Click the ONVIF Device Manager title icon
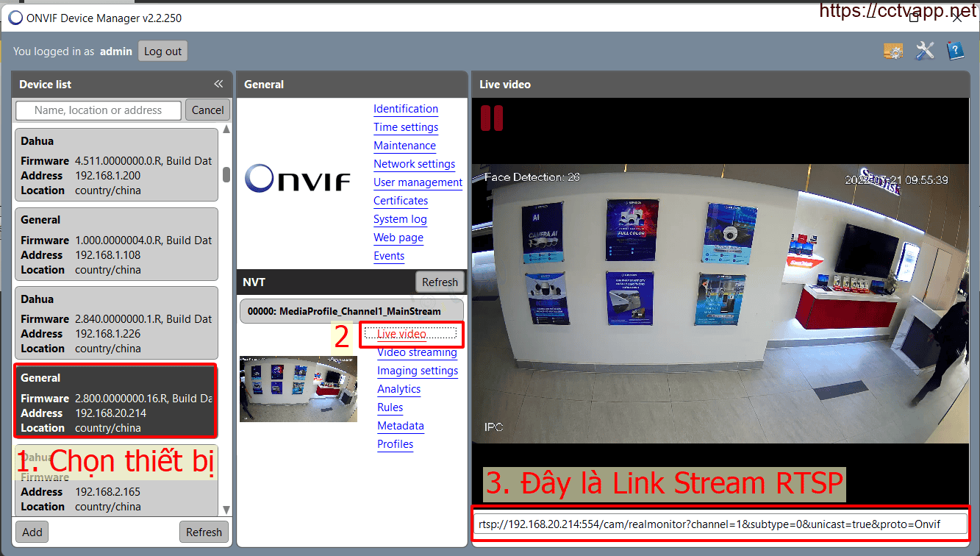980x556 pixels. pyautogui.click(x=15, y=18)
